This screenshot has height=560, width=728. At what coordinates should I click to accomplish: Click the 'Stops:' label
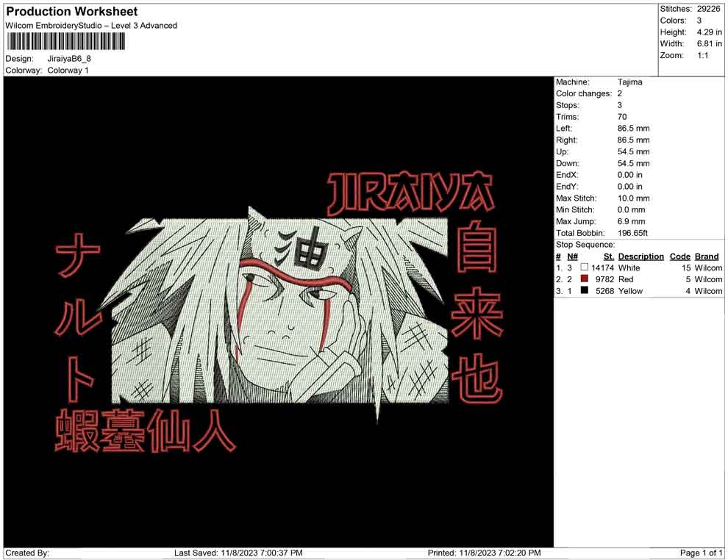point(568,105)
